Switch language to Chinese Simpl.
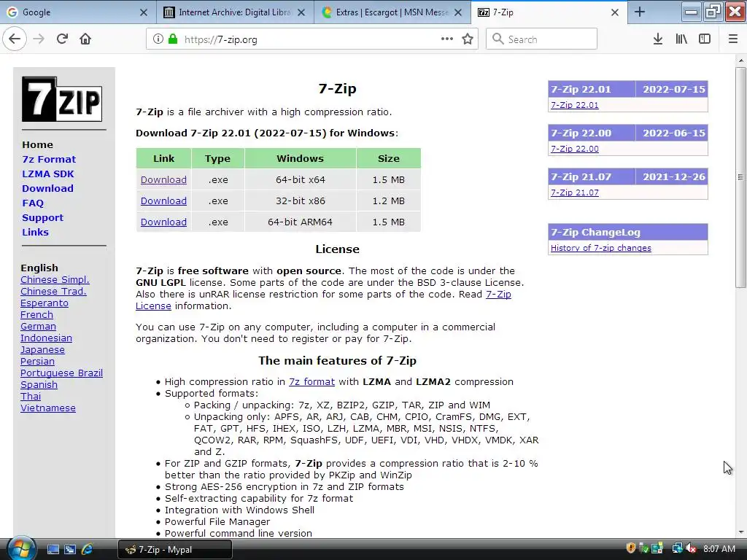Viewport: 747px width, 560px height. coord(55,280)
